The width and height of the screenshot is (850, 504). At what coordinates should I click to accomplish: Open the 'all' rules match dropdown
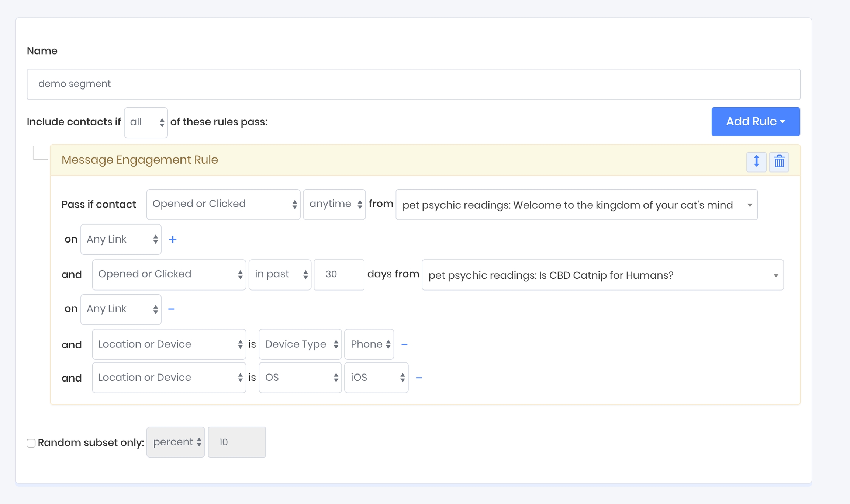(x=146, y=122)
